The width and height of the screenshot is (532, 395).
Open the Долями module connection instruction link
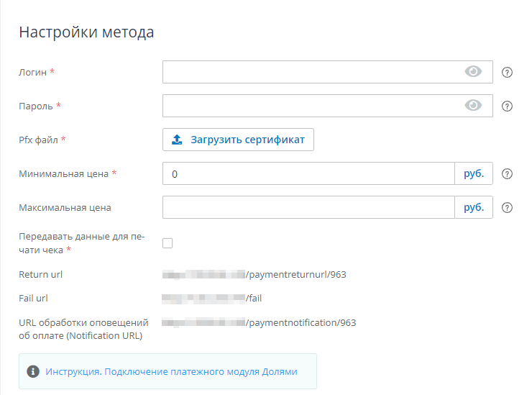coord(171,372)
